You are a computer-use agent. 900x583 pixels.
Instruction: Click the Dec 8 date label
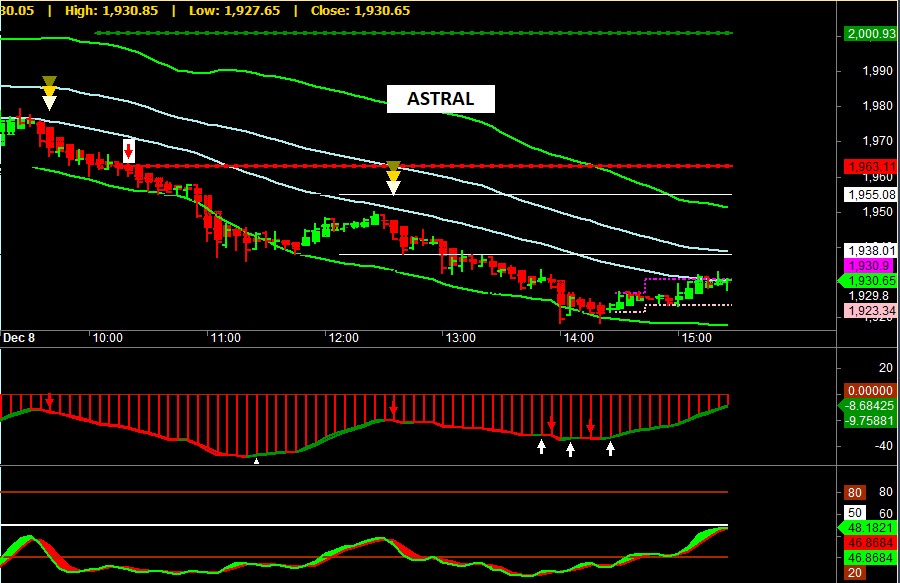[x=19, y=338]
